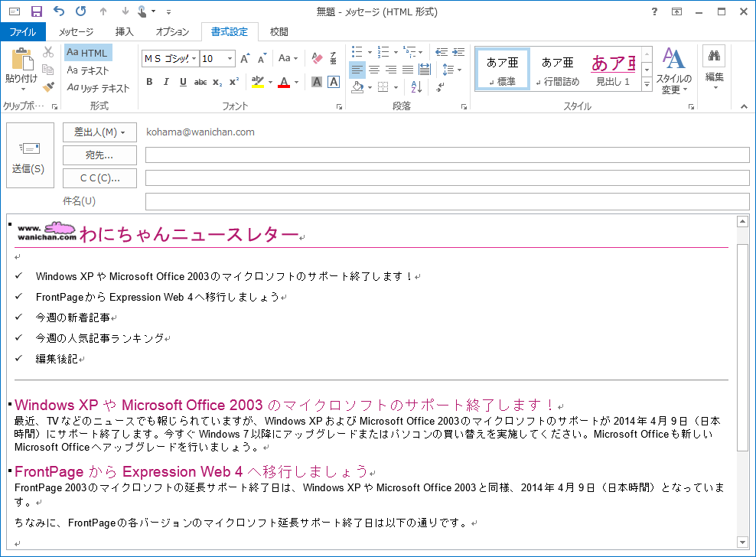Image resolution: width=756 pixels, height=557 pixels.
Task: Click the message body scrollbar down arrow
Action: pyautogui.click(x=742, y=542)
